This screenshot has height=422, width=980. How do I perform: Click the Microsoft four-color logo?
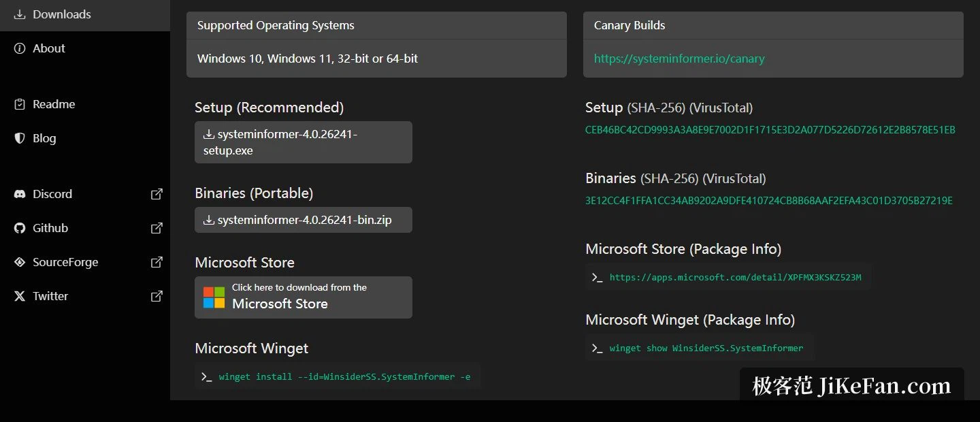(214, 297)
